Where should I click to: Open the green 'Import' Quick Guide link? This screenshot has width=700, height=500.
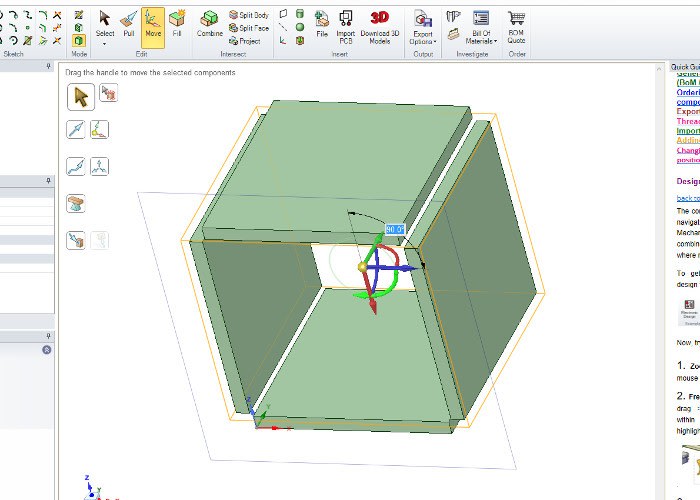tap(688, 131)
